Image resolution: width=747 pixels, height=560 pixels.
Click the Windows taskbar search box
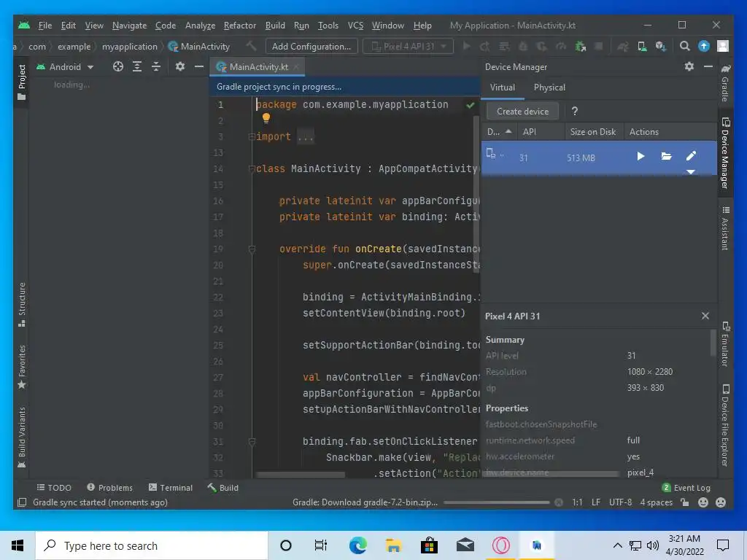point(152,545)
